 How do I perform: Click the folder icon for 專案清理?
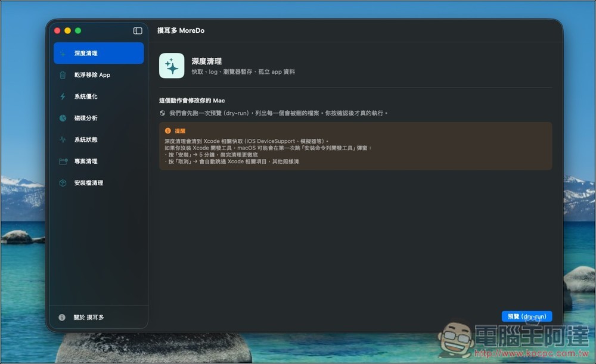63,161
